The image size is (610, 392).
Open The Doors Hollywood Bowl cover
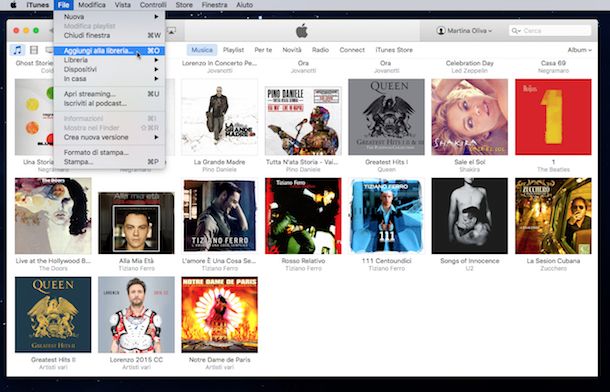point(53,216)
